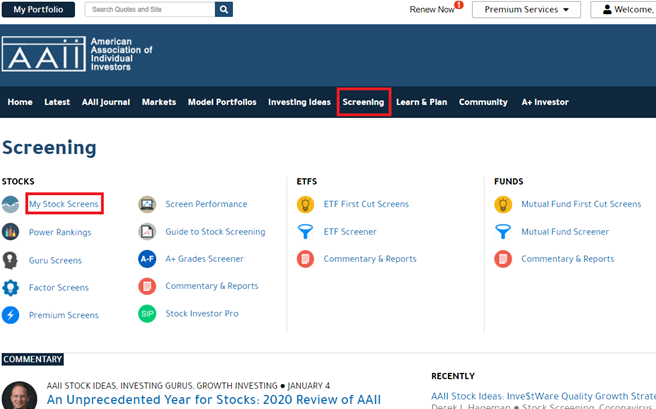Click the AAII logo
Viewport: 656px width, 409px height.
tap(77, 54)
